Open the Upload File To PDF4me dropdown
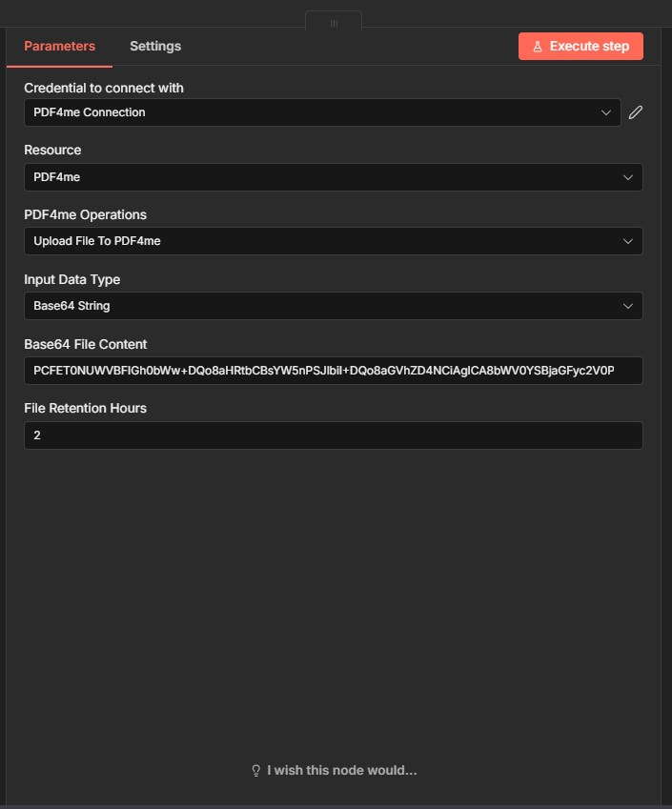This screenshot has height=809, width=672. click(x=324, y=241)
